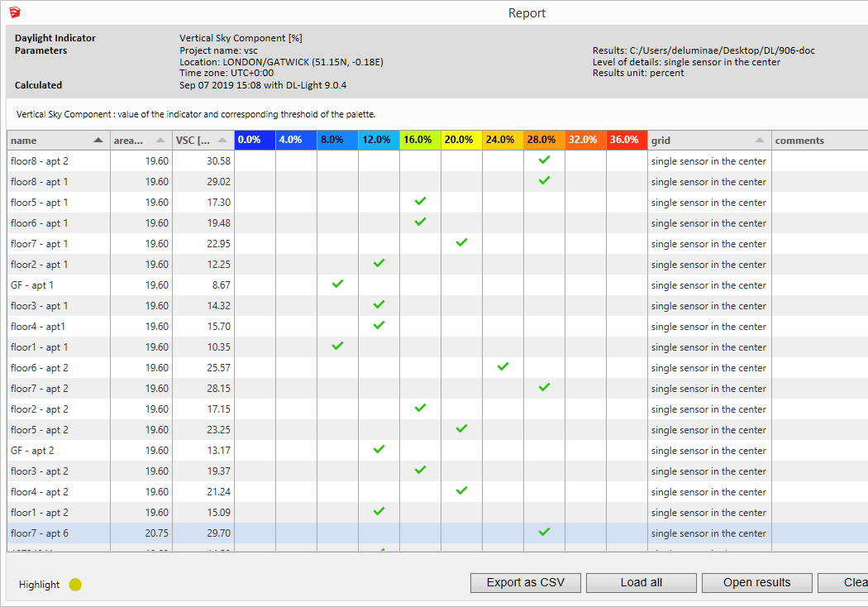The width and height of the screenshot is (868, 607).
Task: Click the green checkmark in floor5 - apt 2 row
Action: tap(461, 428)
